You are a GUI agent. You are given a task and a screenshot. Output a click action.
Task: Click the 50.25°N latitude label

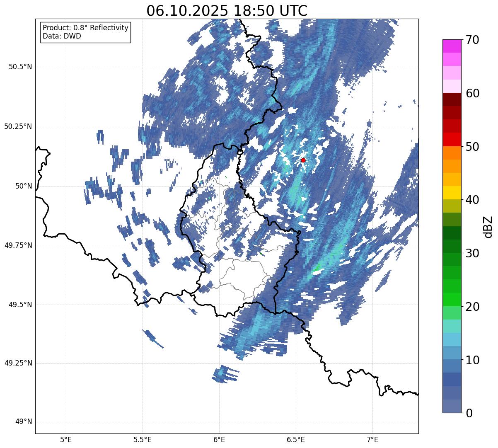18,126
